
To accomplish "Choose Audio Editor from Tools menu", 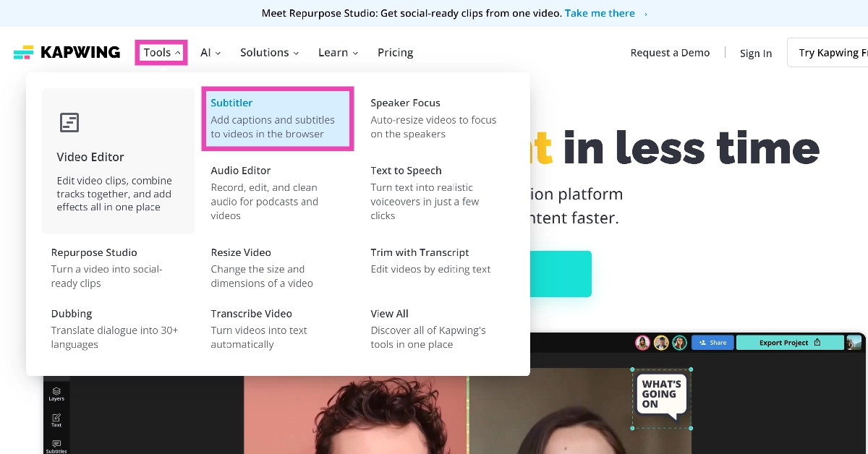I will pyautogui.click(x=241, y=171).
